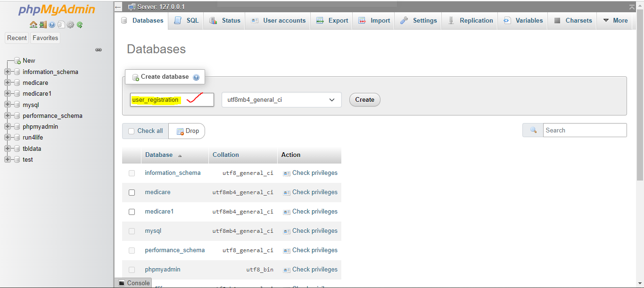The image size is (644, 288).
Task: Open the Settings tab
Action: click(x=418, y=20)
